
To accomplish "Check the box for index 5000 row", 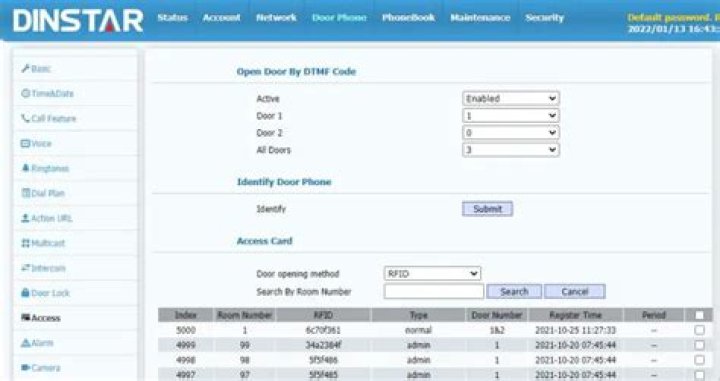I will 699,330.
